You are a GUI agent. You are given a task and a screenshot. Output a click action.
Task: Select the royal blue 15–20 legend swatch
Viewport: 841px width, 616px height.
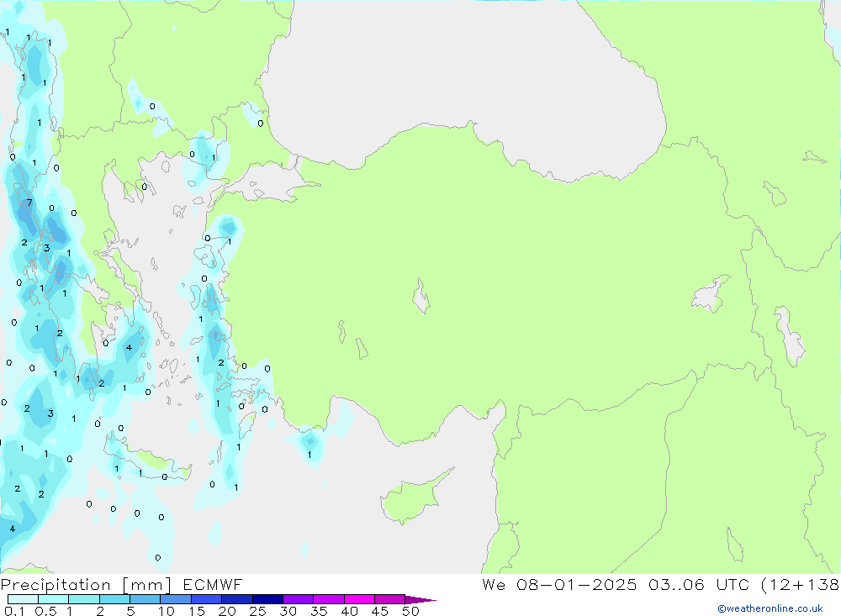coord(207,599)
